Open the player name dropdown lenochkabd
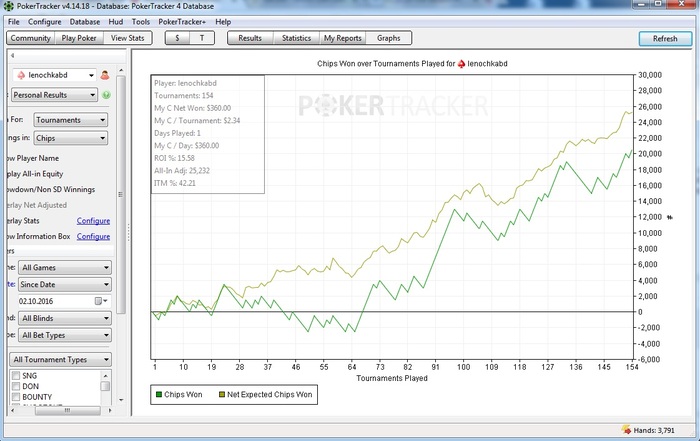The width and height of the screenshot is (700, 441). [55, 75]
